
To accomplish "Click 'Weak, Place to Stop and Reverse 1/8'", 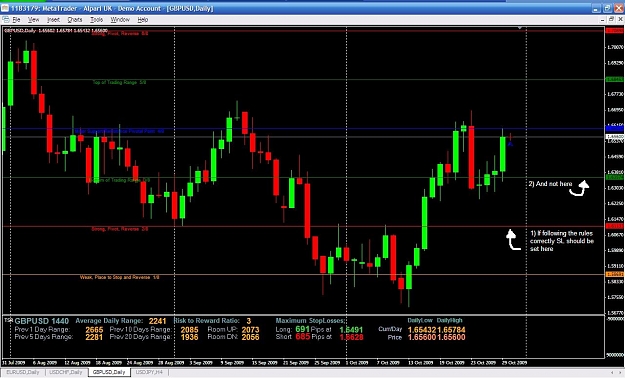I will [119, 277].
